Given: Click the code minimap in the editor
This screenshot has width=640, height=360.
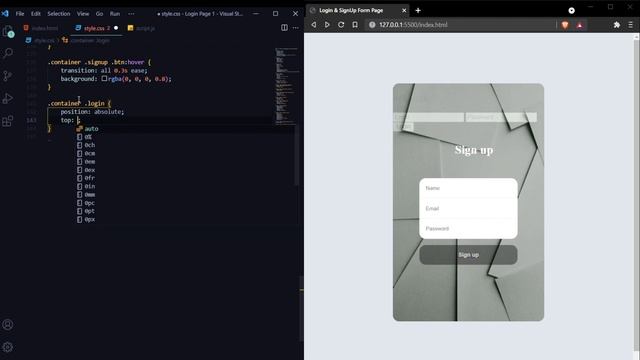Looking at the screenshot, I should pos(287,86).
